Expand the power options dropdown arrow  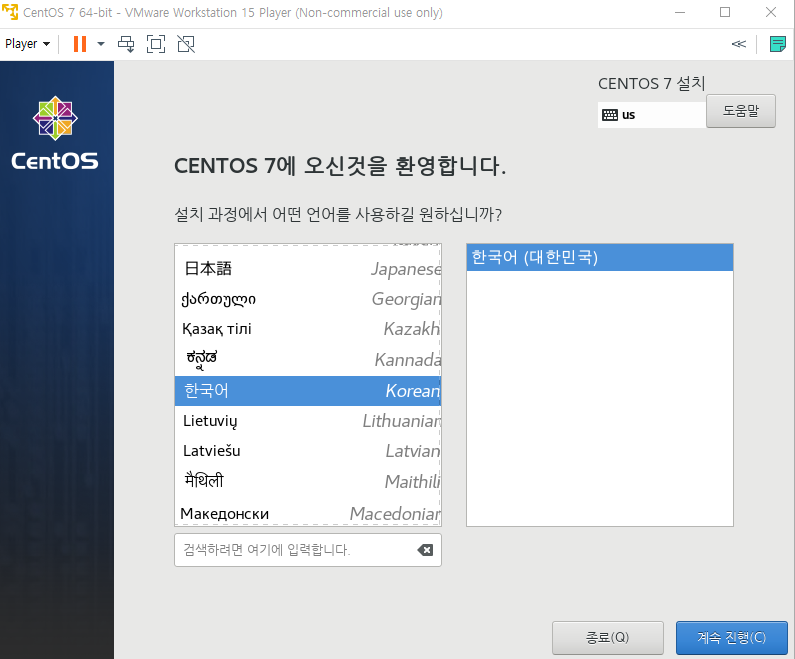click(x=101, y=44)
